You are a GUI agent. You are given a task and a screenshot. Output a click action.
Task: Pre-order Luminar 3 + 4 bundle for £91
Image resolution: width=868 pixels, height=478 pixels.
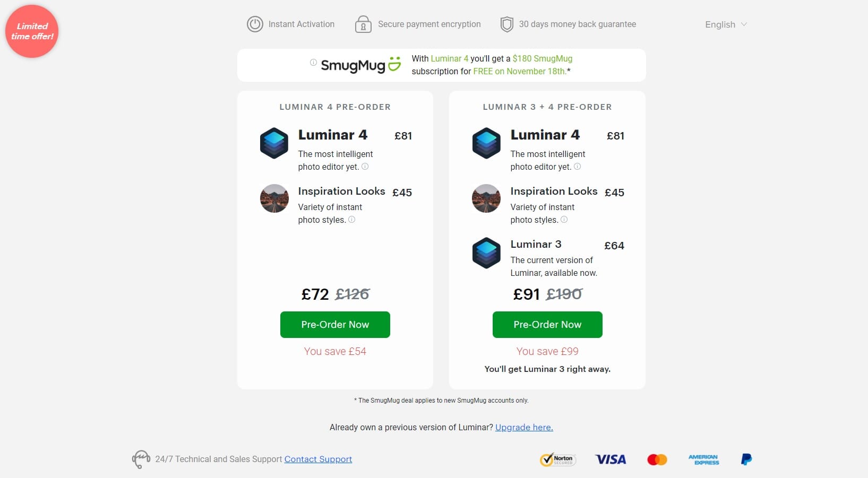tap(547, 325)
